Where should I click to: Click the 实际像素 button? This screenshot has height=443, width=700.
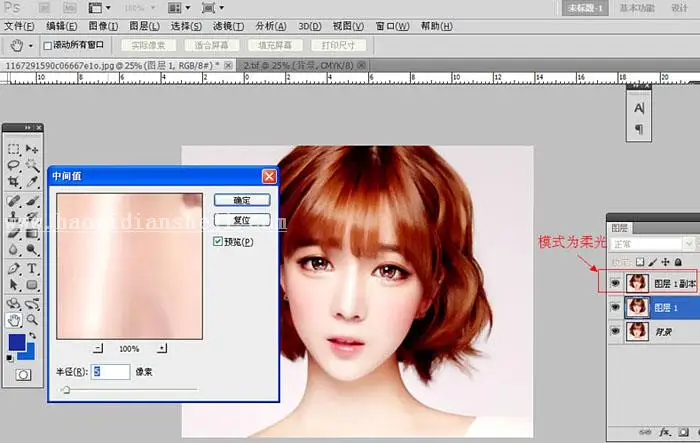click(149, 45)
